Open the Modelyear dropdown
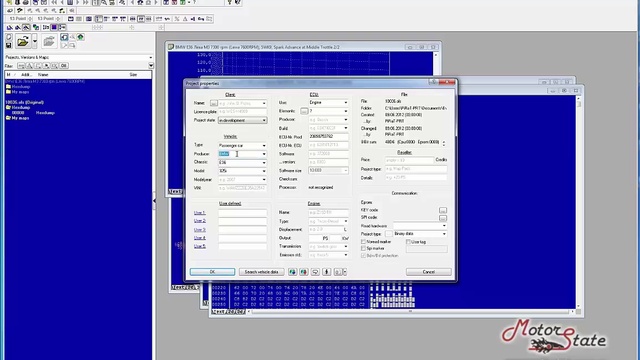This screenshot has height=360, width=640. pyautogui.click(x=264, y=180)
